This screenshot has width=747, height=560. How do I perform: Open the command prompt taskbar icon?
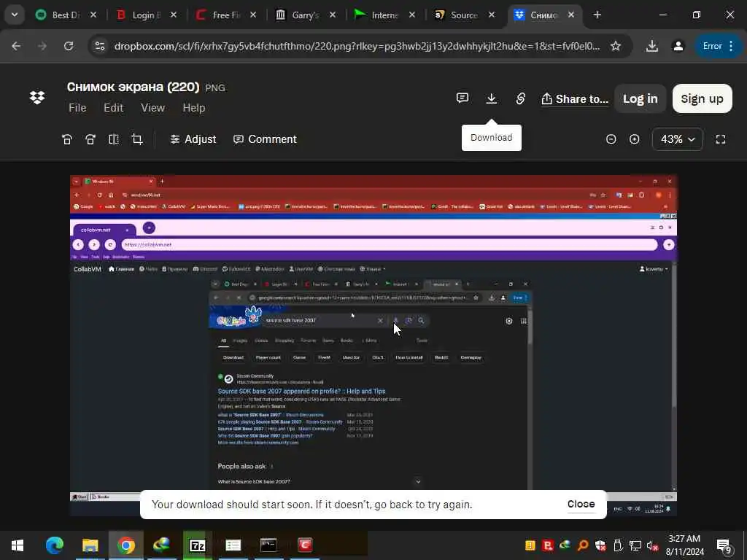pyautogui.click(x=268, y=545)
